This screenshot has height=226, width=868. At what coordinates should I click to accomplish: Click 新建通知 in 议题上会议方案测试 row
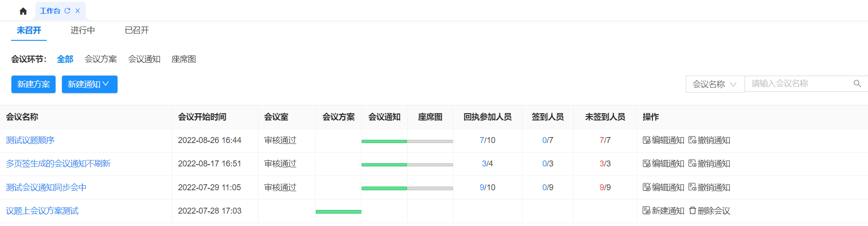tap(663, 211)
